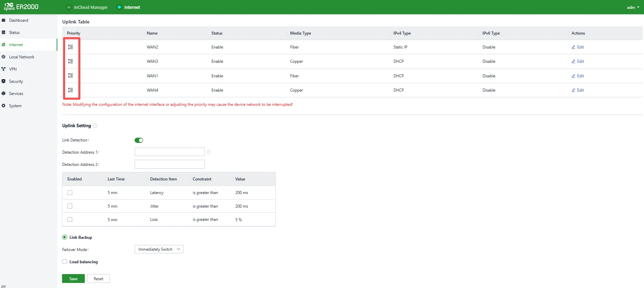Click the InCloud Manager cloud icon

tap(69, 7)
